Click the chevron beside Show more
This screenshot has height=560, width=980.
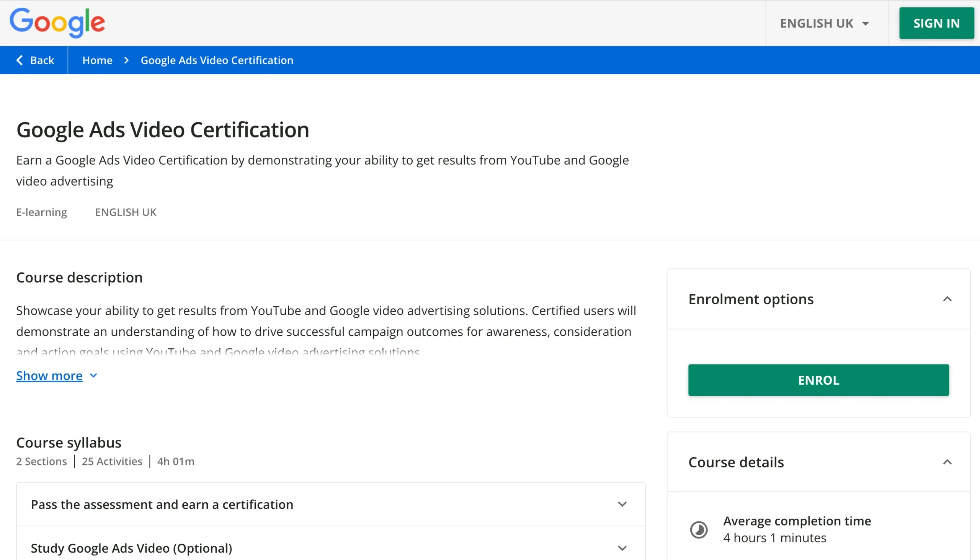[x=93, y=376]
